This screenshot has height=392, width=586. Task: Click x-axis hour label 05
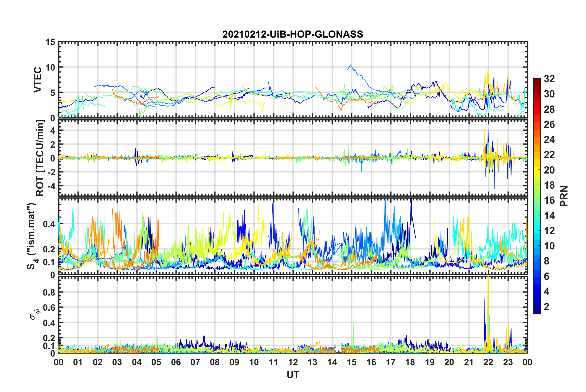[156, 362]
